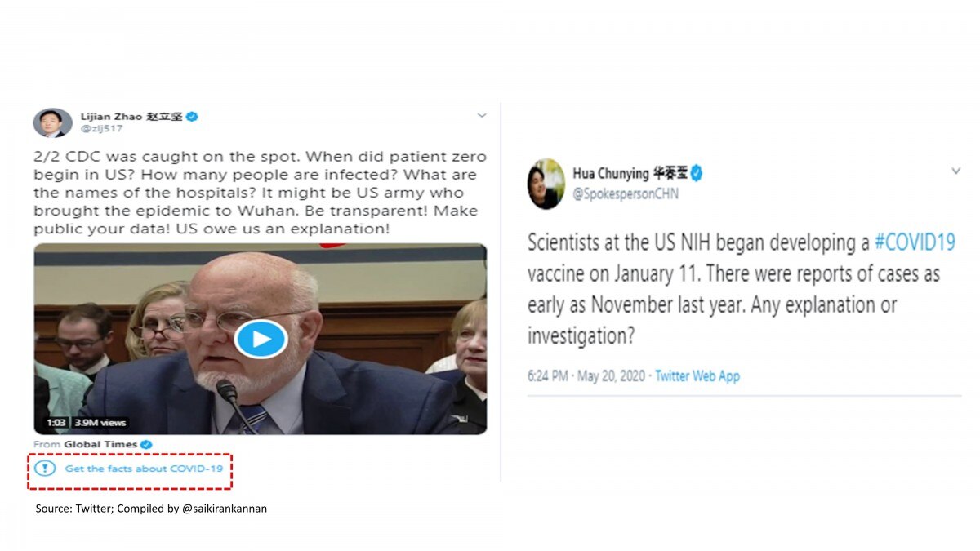Click the Twitter Web App link
980x551 pixels.
(697, 376)
